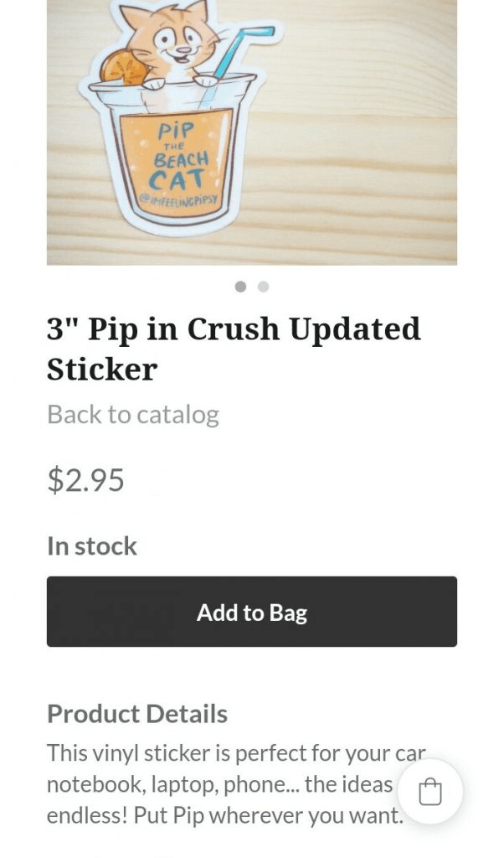The image size is (504, 858).
Task: Switch to the second carousel dot
Action: click(263, 287)
